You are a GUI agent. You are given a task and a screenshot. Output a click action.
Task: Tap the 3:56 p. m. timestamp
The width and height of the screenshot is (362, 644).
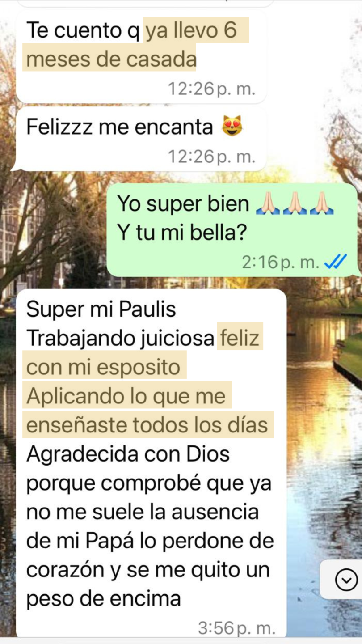pyautogui.click(x=236, y=628)
